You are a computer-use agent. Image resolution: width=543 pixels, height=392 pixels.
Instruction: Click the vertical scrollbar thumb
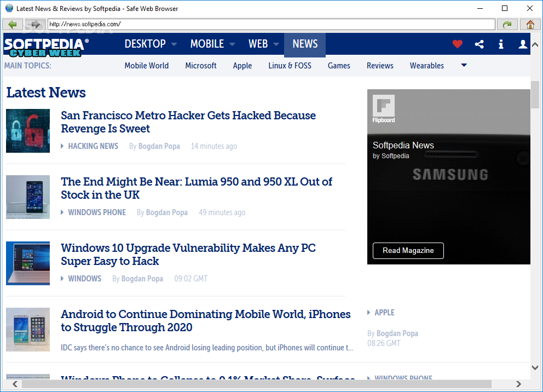(x=535, y=95)
